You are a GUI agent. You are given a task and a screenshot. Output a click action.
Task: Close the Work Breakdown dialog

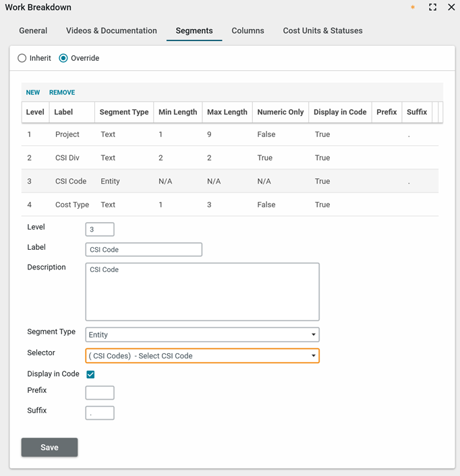coord(451,7)
